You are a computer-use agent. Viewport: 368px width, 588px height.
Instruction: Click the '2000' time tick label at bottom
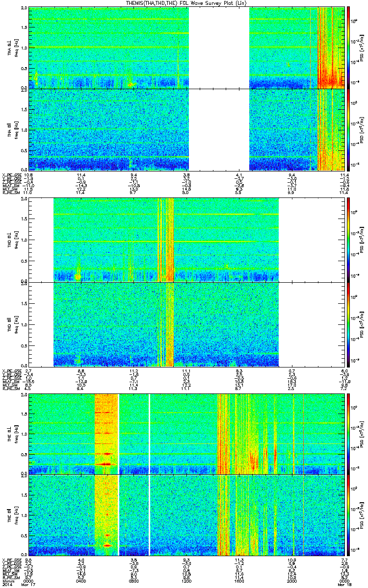pos(292,581)
